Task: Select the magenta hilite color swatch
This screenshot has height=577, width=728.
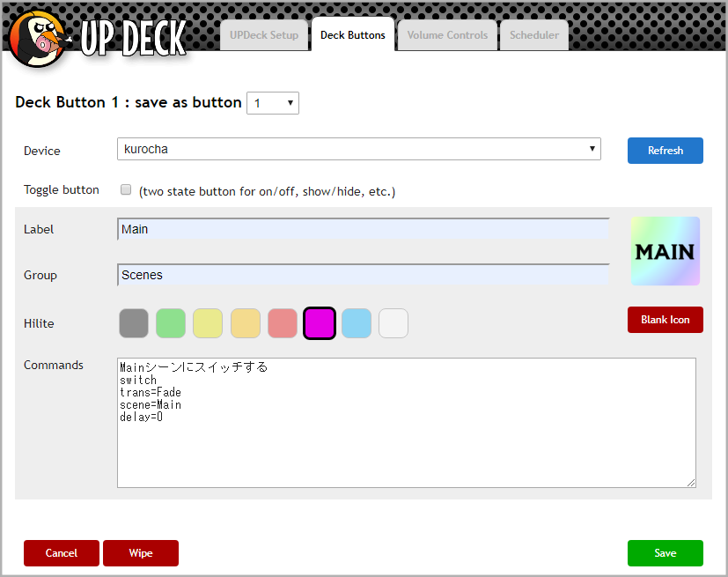Action: tap(320, 323)
